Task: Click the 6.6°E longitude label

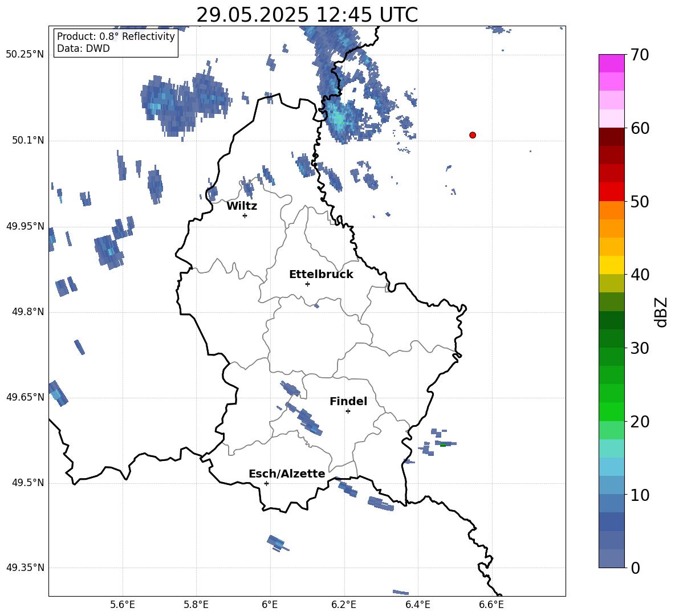Action: click(x=491, y=605)
